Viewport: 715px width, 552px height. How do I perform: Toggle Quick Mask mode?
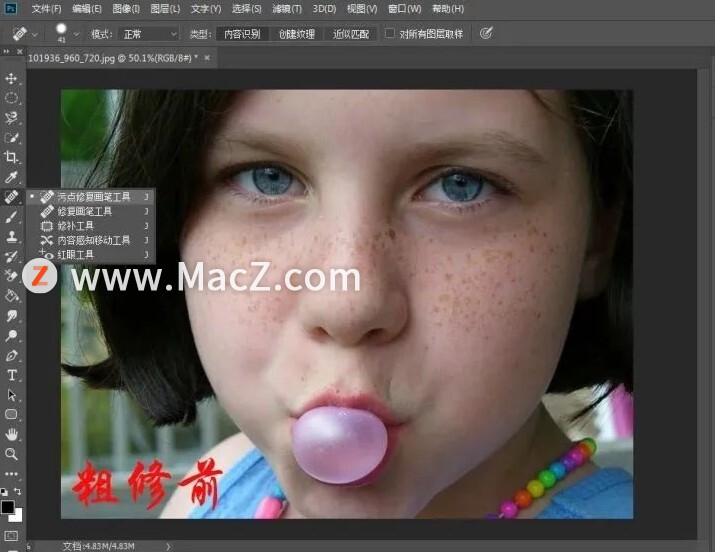11,535
